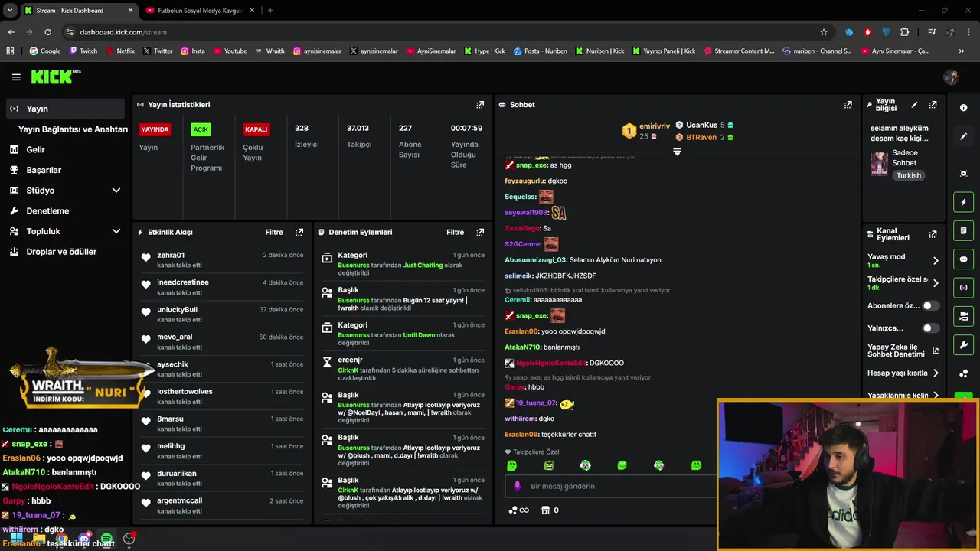Open the Yayıncı Paneli | Kick bookmark

click(x=664, y=51)
